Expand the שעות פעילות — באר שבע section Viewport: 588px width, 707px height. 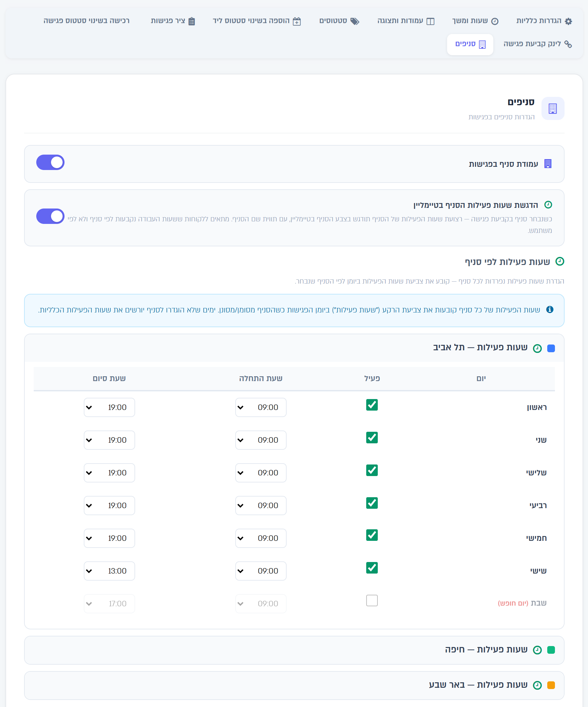click(294, 686)
